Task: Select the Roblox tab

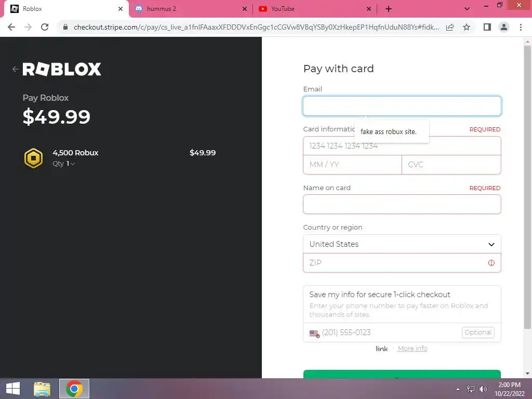Action: click(x=66, y=9)
